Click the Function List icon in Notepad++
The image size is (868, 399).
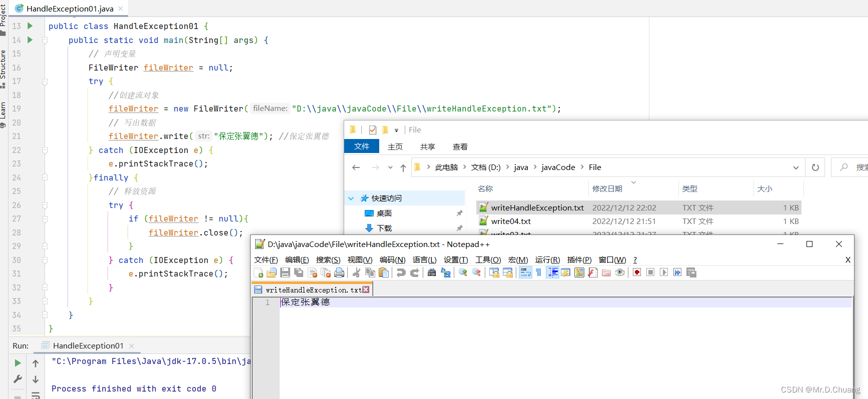(593, 272)
